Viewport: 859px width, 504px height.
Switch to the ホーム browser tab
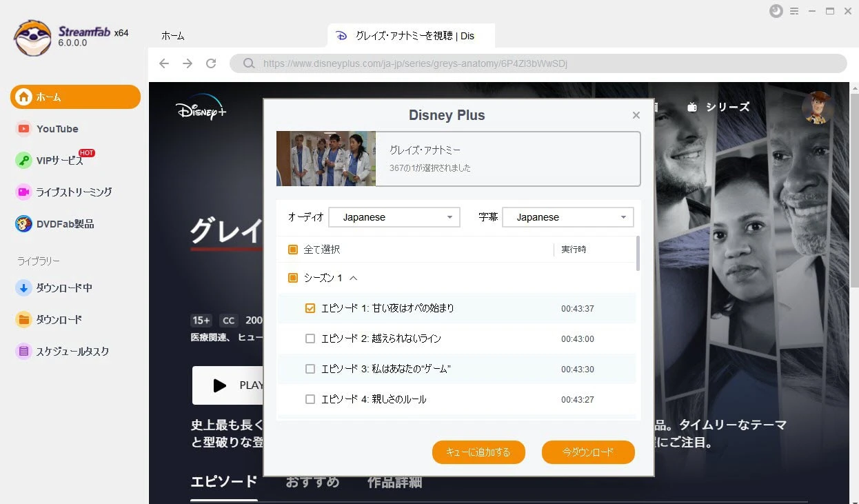(x=173, y=36)
